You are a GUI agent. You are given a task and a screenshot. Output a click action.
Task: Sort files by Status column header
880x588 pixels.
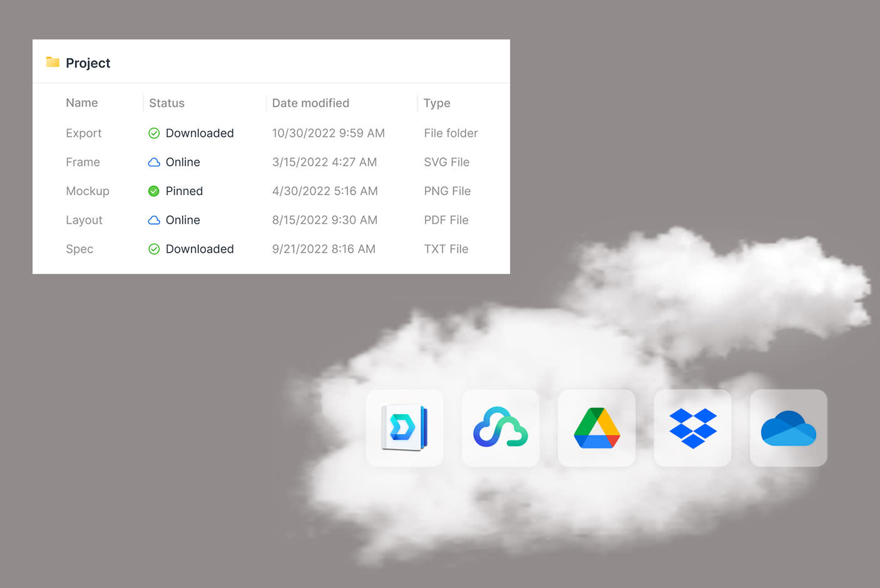(166, 103)
